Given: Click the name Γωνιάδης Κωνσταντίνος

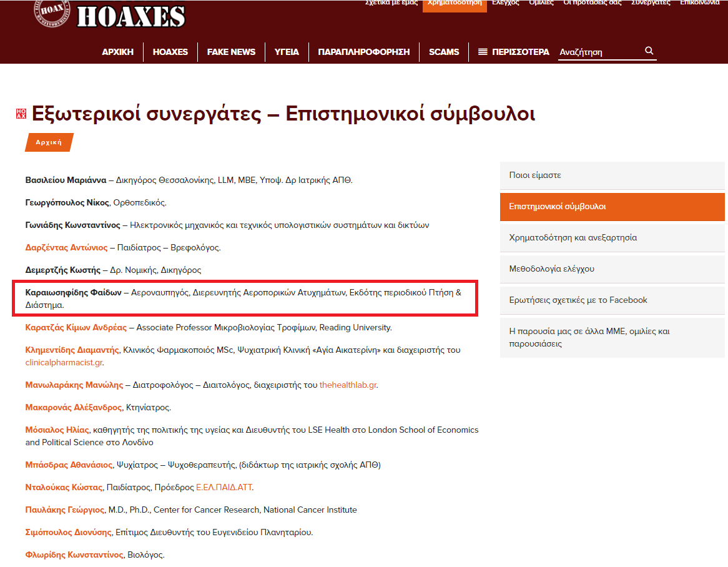Looking at the screenshot, I should point(72,225).
